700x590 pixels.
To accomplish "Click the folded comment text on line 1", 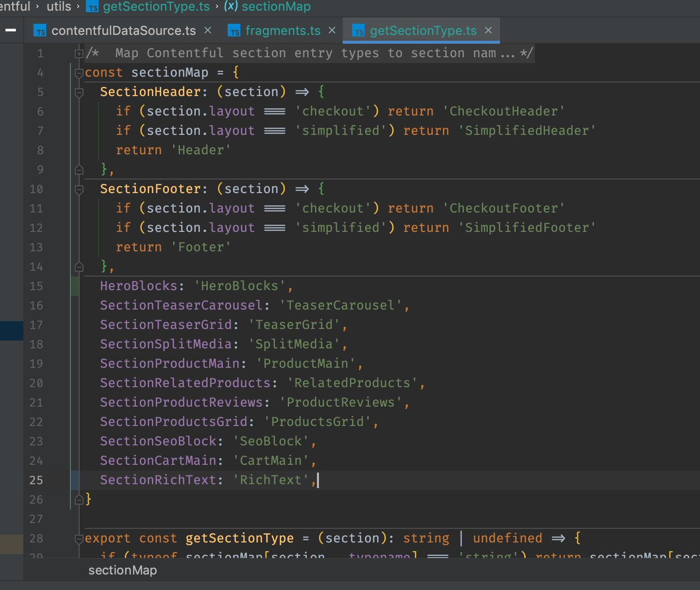I will click(x=310, y=53).
